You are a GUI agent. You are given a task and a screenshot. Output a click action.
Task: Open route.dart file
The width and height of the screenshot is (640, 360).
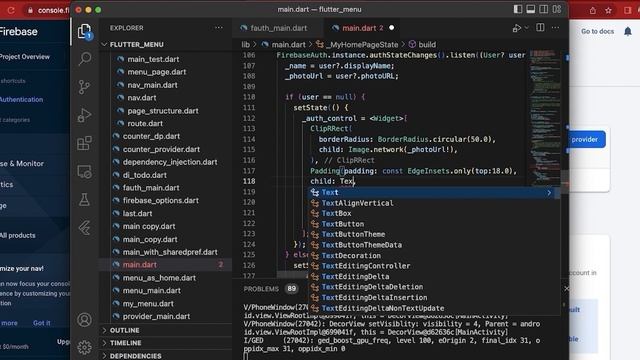coord(145,123)
